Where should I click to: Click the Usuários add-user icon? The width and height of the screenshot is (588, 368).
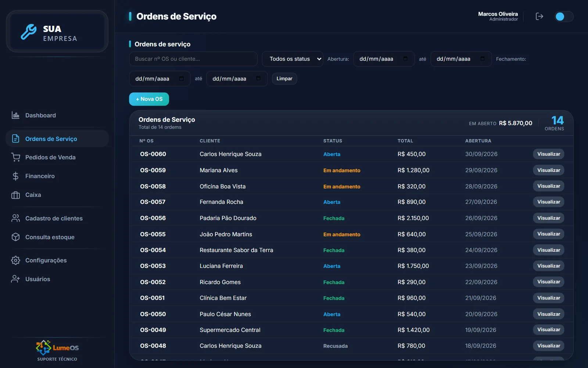(x=15, y=279)
